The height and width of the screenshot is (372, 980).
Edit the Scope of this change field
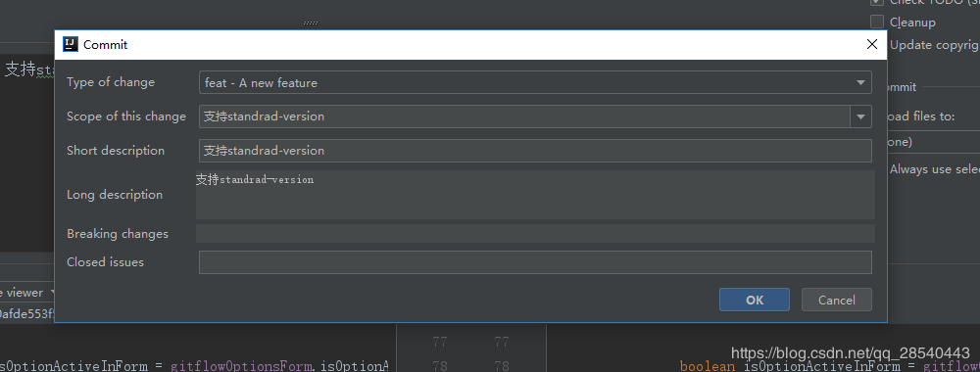pyautogui.click(x=524, y=116)
